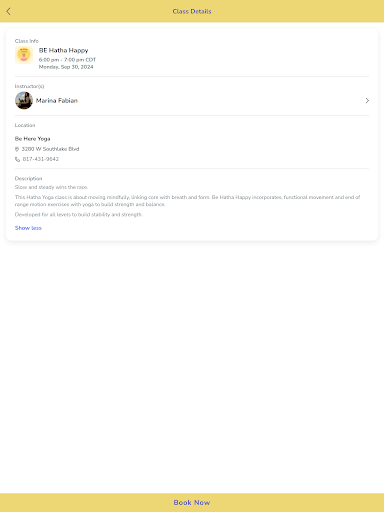Click the BE Hatha Happy class title

click(63, 50)
